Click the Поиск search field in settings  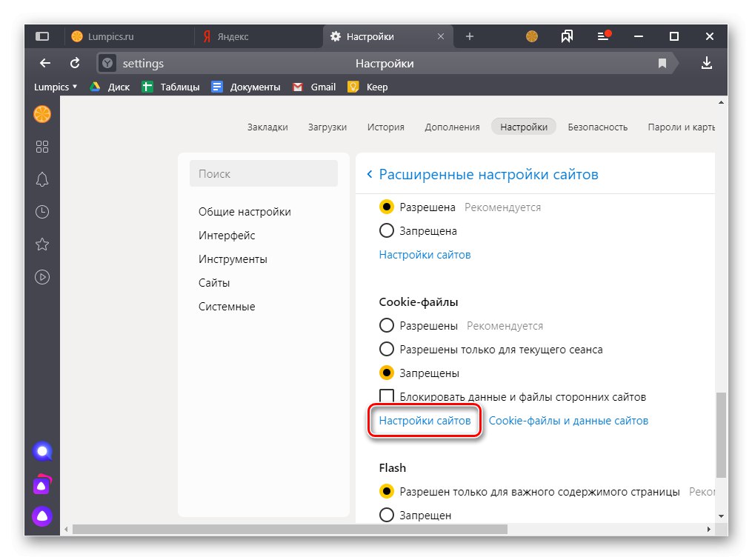pyautogui.click(x=263, y=173)
